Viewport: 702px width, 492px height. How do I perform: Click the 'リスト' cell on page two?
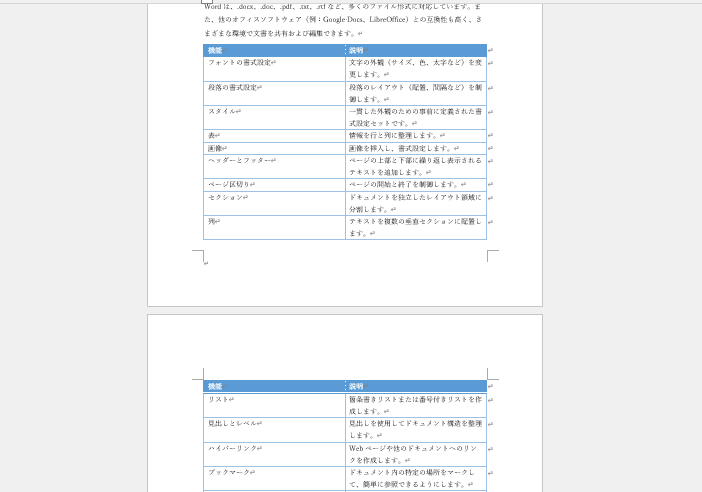pyautogui.click(x=274, y=405)
